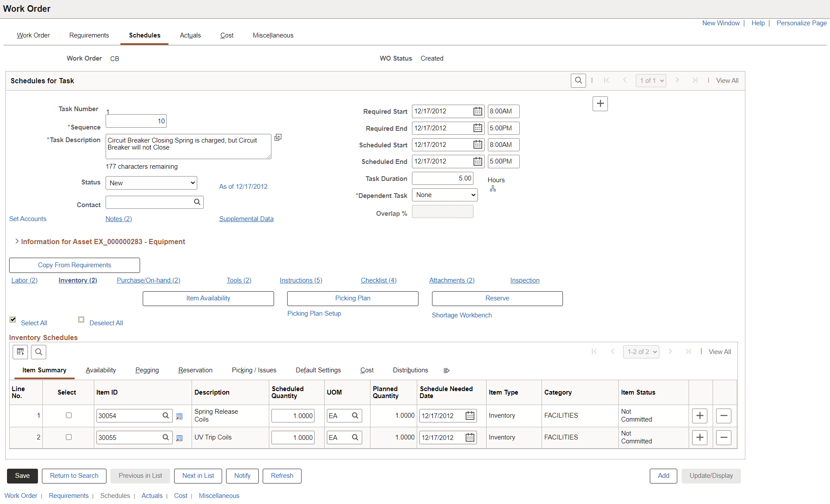
Task: Click the Copy From Requirements button
Action: tap(74, 265)
